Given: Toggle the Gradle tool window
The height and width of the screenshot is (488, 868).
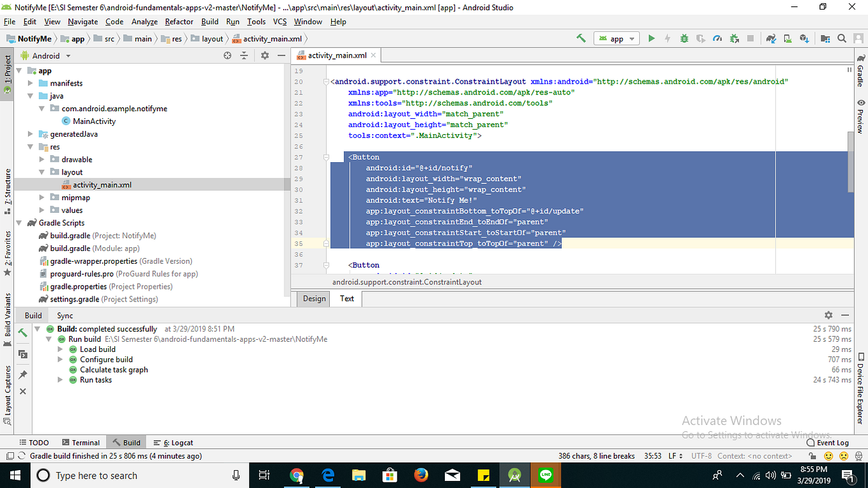Looking at the screenshot, I should coord(861,76).
